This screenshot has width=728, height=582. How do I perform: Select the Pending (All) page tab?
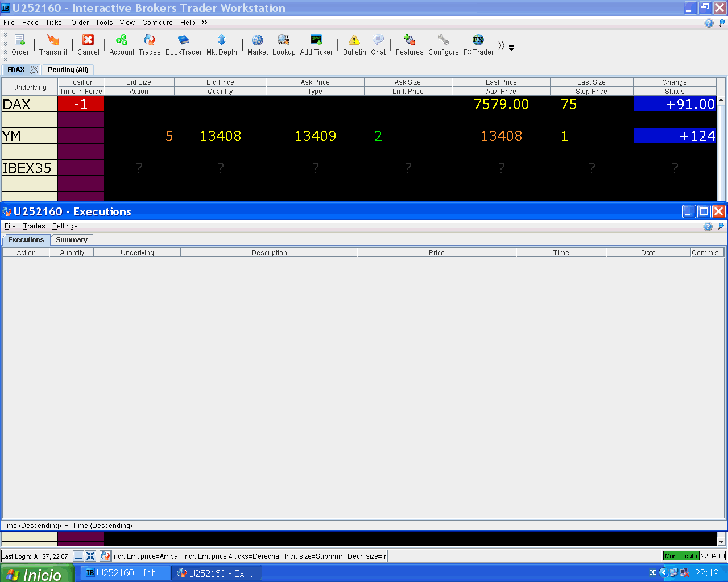(x=68, y=70)
